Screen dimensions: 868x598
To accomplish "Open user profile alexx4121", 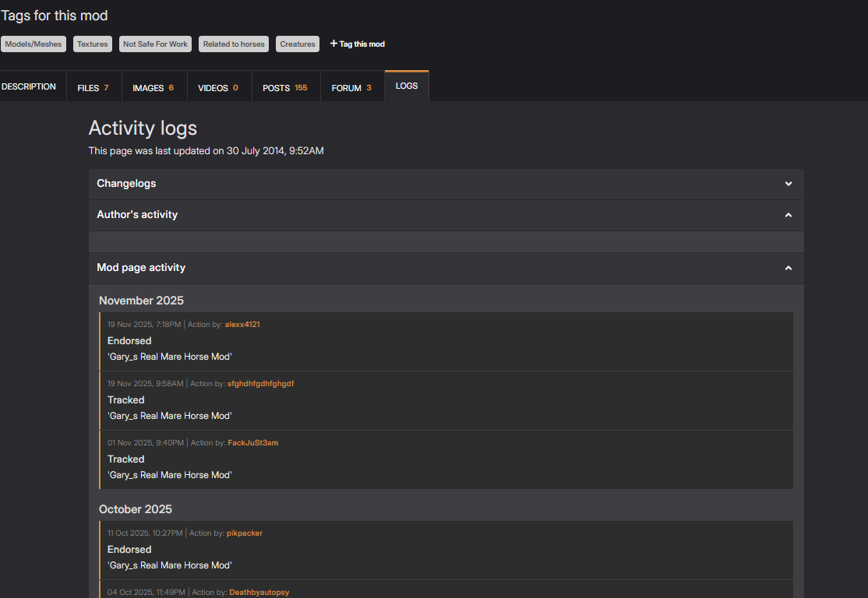I will pyautogui.click(x=242, y=324).
